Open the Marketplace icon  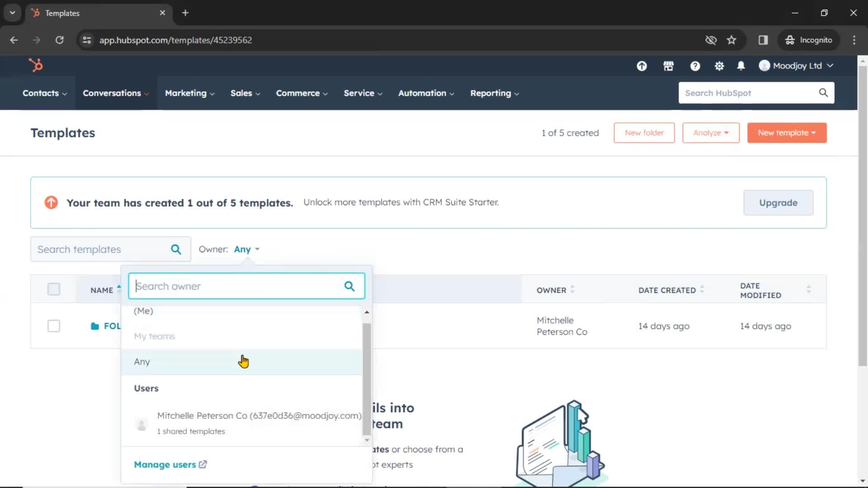click(668, 66)
